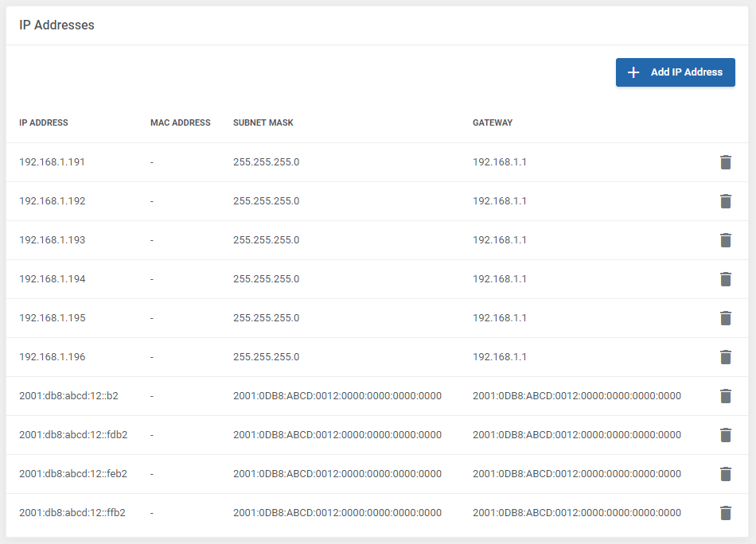
Task: Click the 192.168.1.194 address text
Action: [52, 279]
